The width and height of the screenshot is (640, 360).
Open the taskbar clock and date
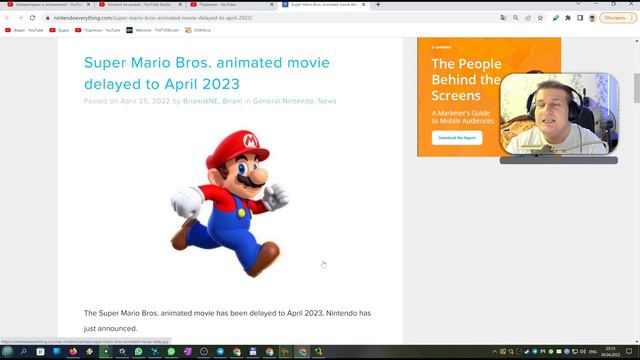coord(610,351)
